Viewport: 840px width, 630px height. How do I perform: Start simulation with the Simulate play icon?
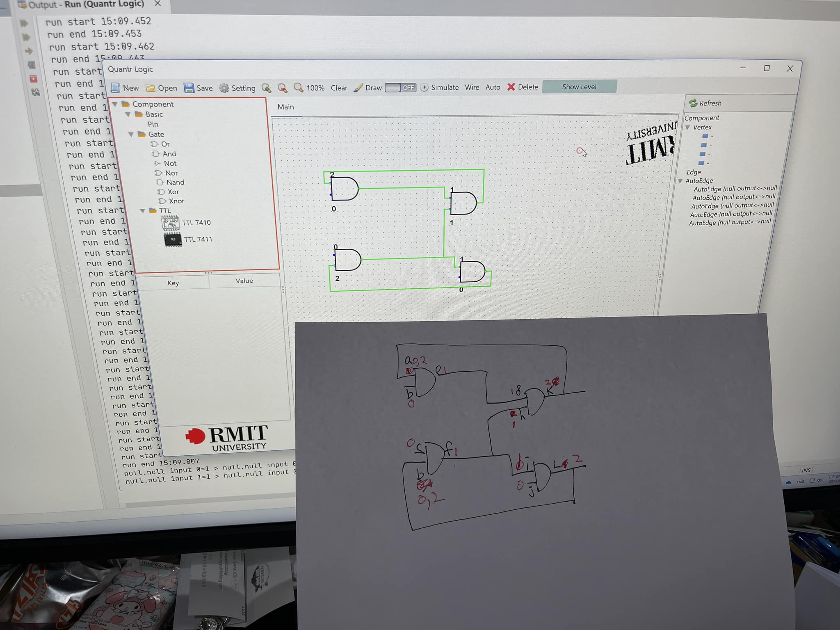(425, 87)
